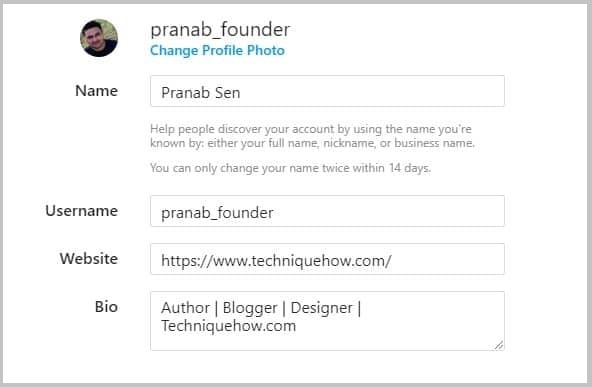Click the round profile avatar photo
592x387 pixels.
(99, 38)
